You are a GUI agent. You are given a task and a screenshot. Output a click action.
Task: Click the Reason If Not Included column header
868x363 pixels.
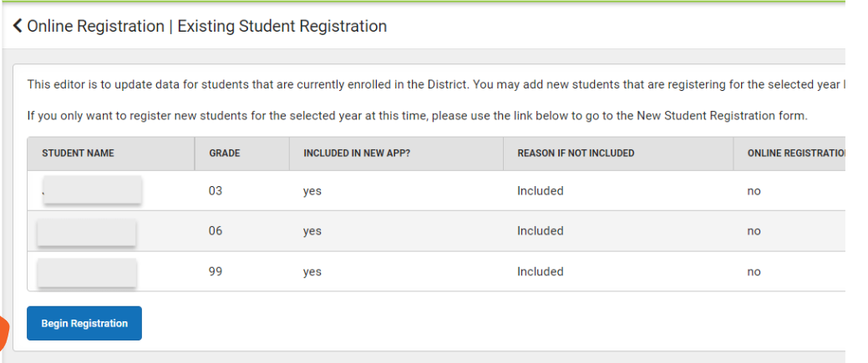click(x=576, y=154)
